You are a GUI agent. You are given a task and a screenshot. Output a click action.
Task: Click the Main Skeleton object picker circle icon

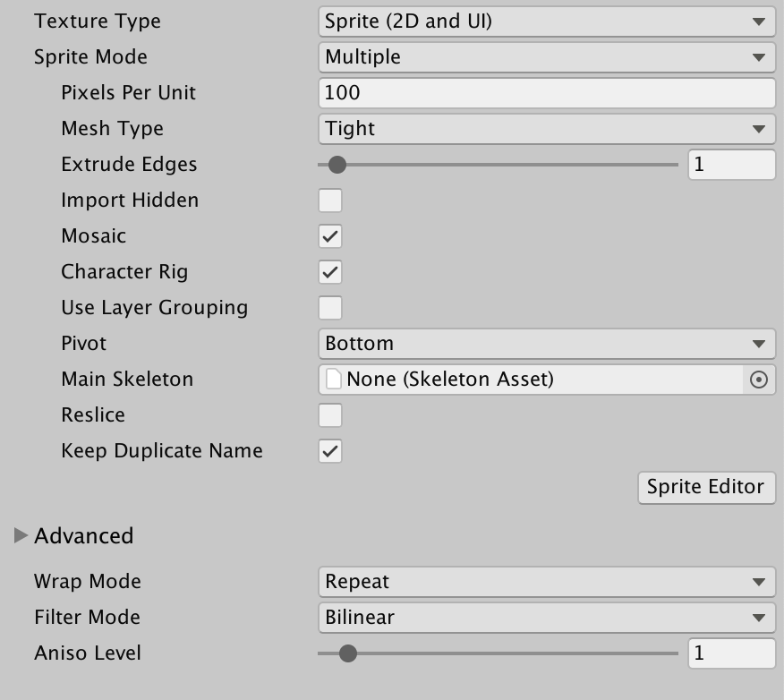758,380
